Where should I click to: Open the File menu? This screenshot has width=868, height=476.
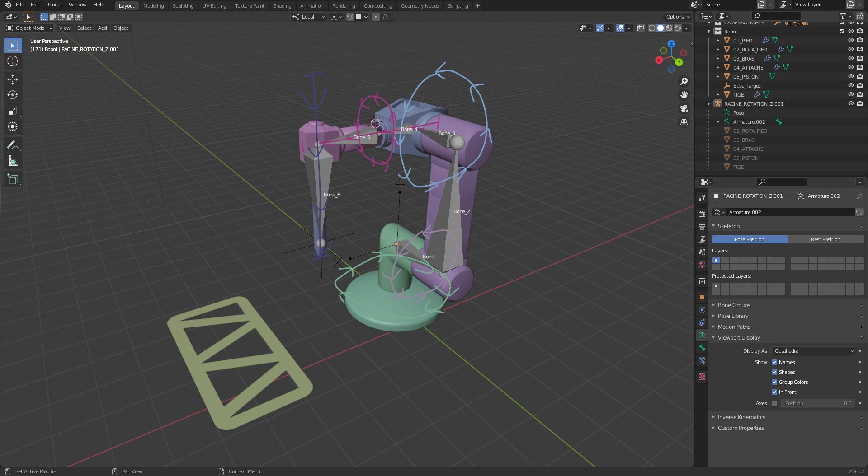(20, 5)
